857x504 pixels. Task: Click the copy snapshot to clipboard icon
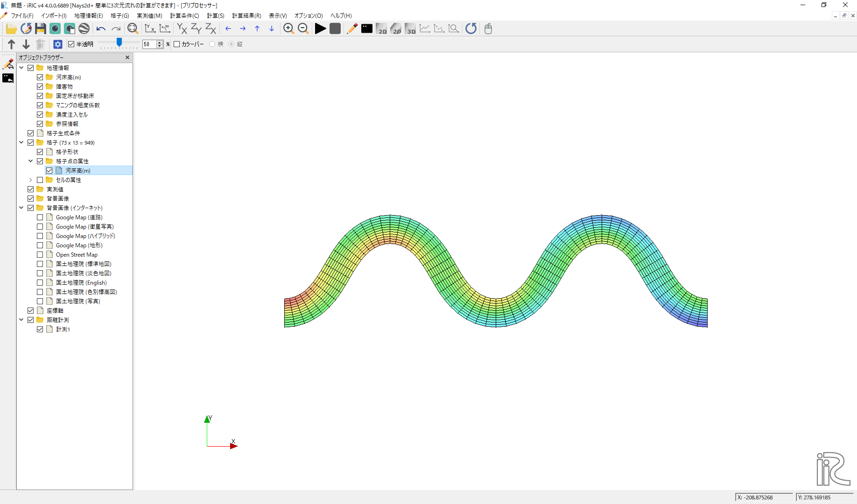pyautogui.click(x=70, y=29)
